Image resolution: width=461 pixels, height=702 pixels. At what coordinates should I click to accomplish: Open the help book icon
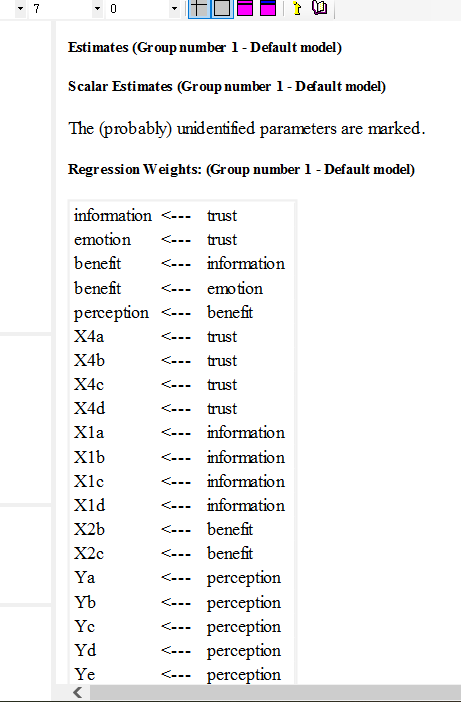[319, 8]
